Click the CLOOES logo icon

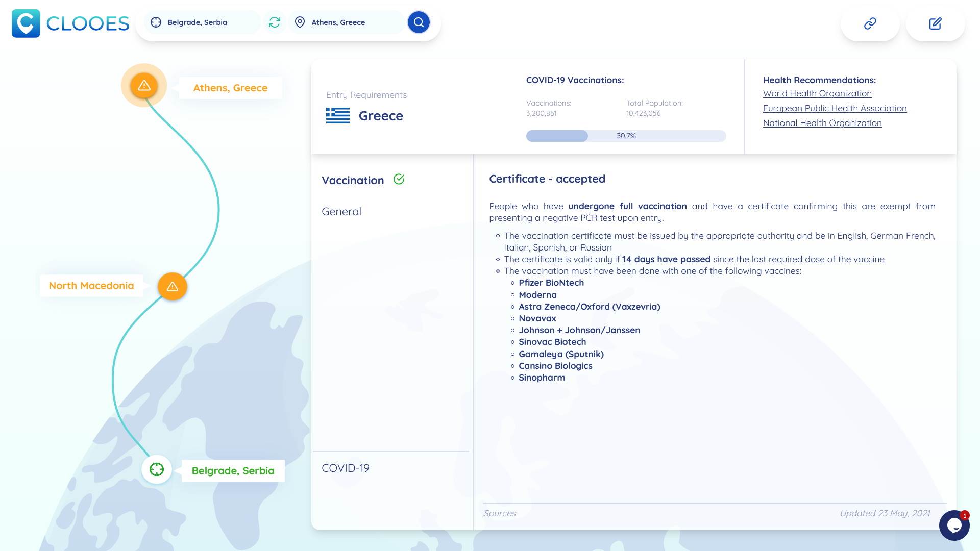point(26,23)
